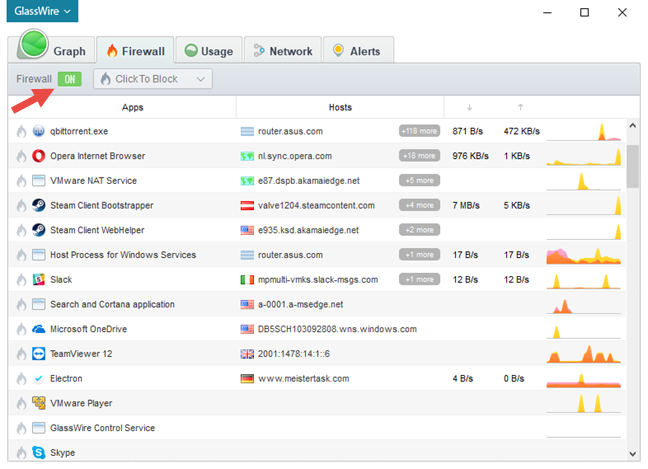Open the Alerts tab

tap(358, 50)
